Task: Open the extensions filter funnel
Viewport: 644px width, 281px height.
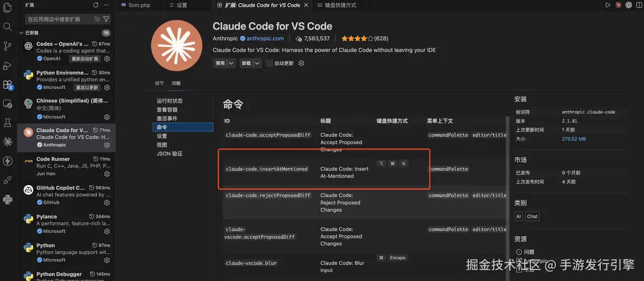Action: pos(106,19)
